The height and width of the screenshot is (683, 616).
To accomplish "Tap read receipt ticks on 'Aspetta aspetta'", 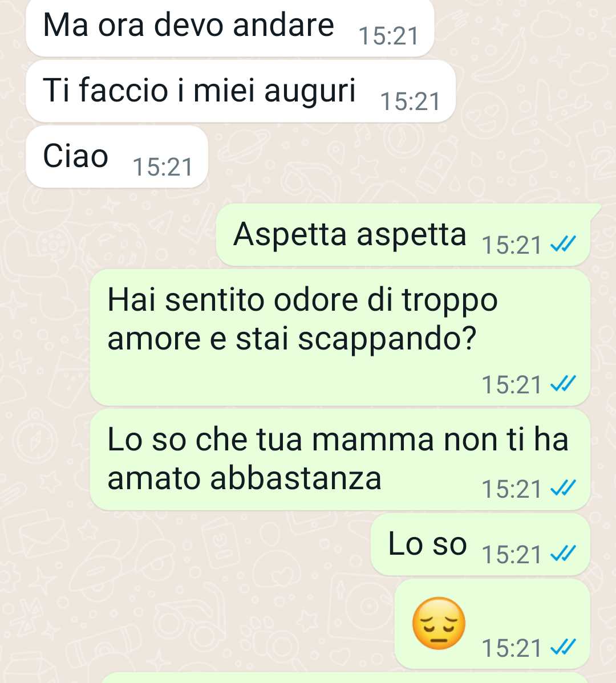I will (x=564, y=244).
